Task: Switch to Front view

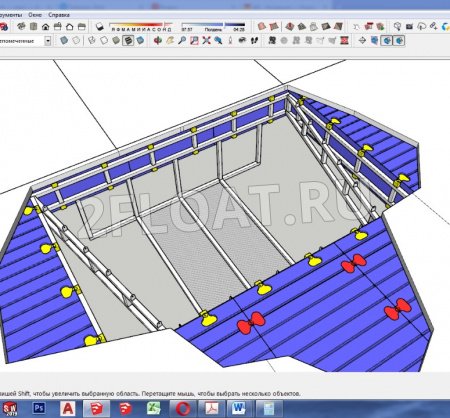Action: click(x=45, y=26)
